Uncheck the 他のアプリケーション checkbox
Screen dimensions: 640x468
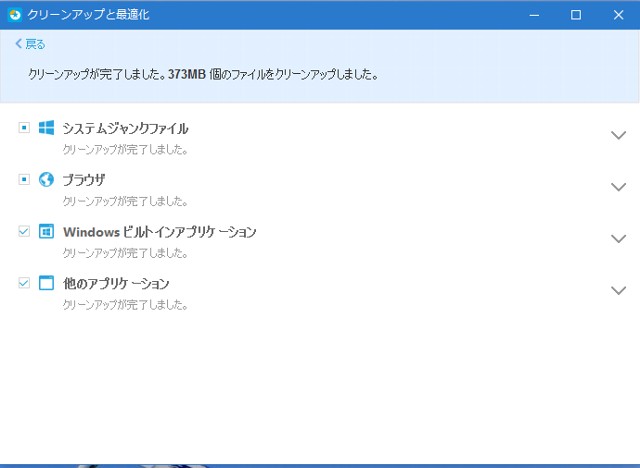(24, 283)
